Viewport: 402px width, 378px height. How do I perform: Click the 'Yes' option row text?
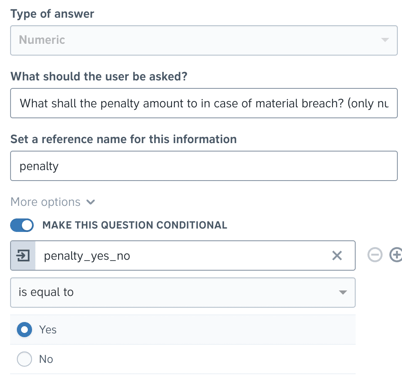[x=48, y=330]
